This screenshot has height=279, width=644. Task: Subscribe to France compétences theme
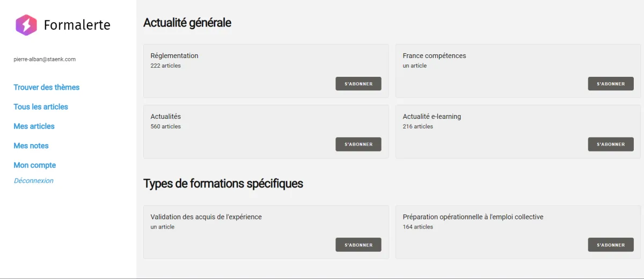(610, 84)
